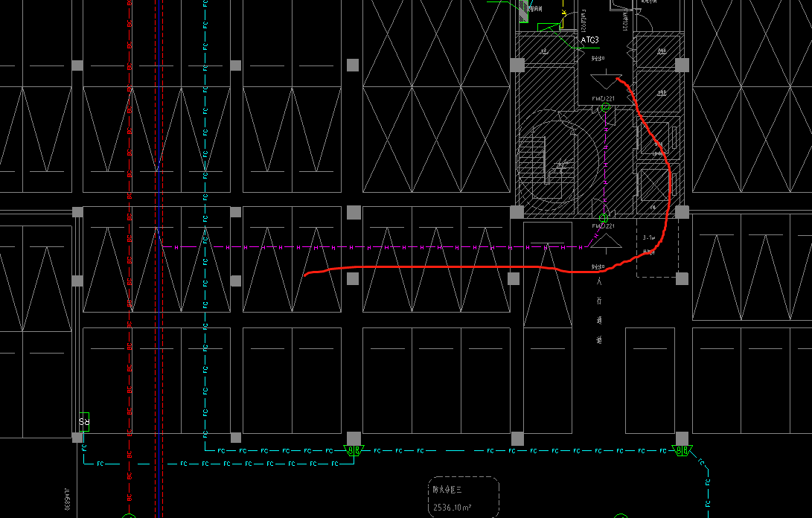
Task: Click the upward triangle symbol below lower FMZ1221
Action: click(x=606, y=243)
